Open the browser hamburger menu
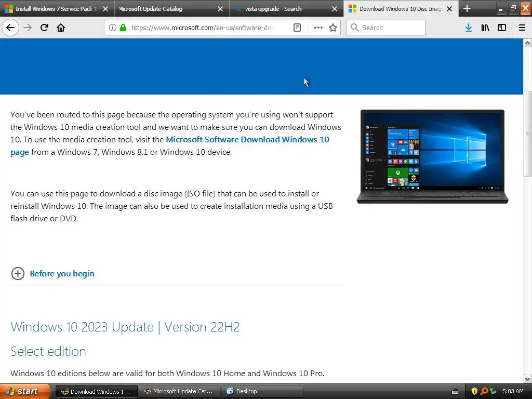Image resolution: width=532 pixels, height=399 pixels. (522, 28)
